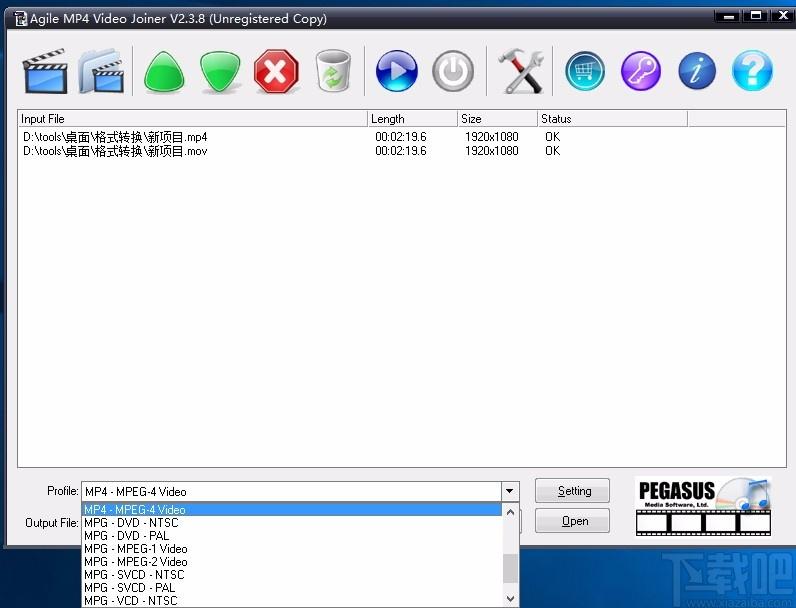The width and height of the screenshot is (796, 608).
Task: Click the gray power stop icon
Action: (x=453, y=71)
